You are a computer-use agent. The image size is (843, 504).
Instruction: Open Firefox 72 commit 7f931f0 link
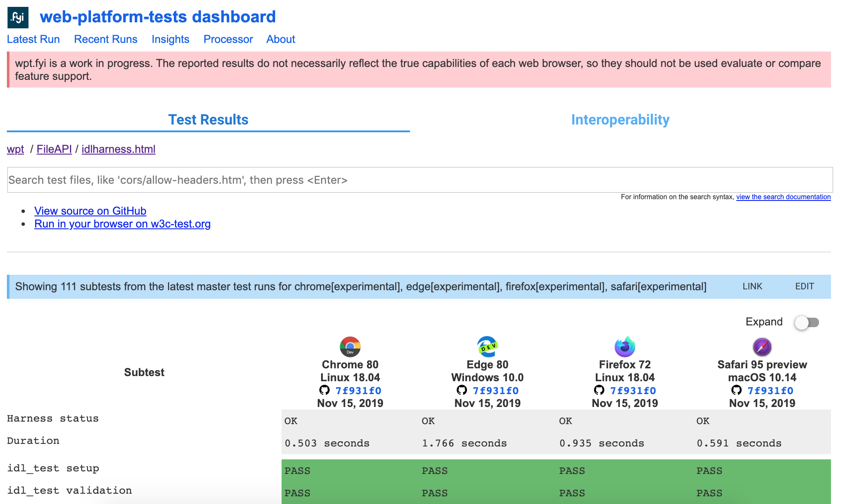633,391
